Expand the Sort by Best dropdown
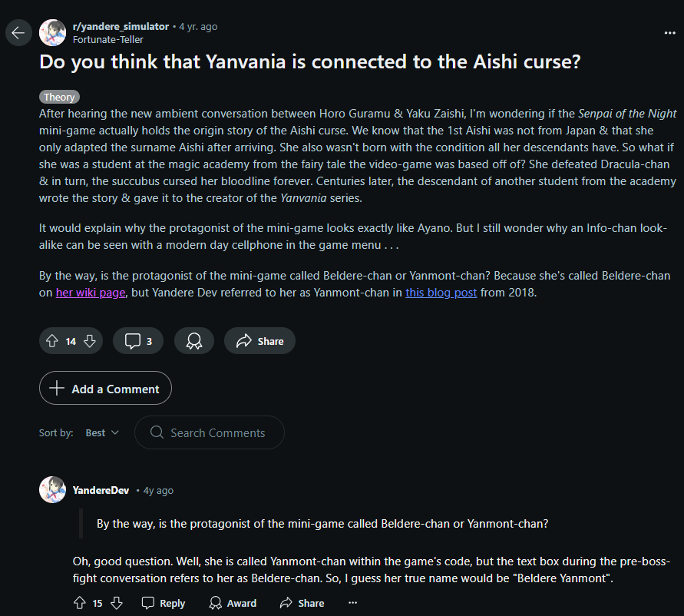Viewport: 684px width, 616px height. click(x=102, y=433)
